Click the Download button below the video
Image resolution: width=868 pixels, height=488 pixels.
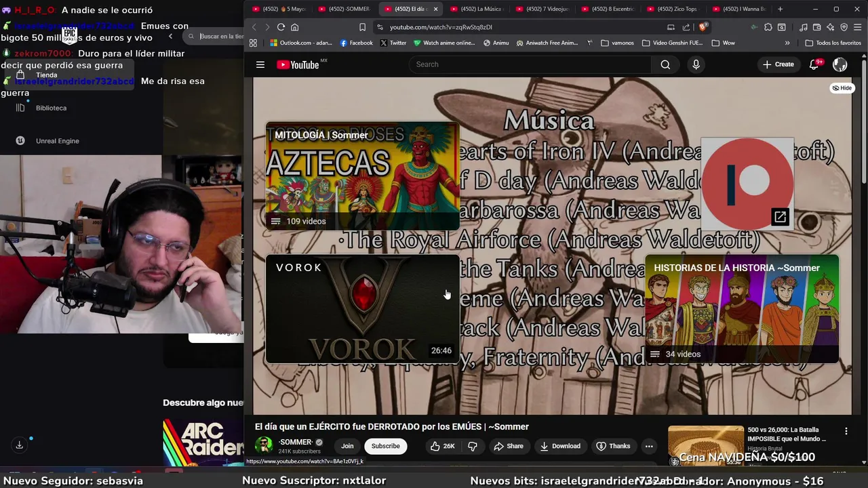point(560,446)
